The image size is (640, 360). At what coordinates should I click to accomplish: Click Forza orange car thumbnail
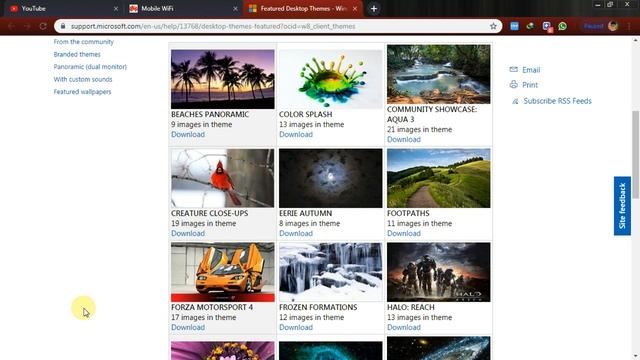tap(222, 272)
